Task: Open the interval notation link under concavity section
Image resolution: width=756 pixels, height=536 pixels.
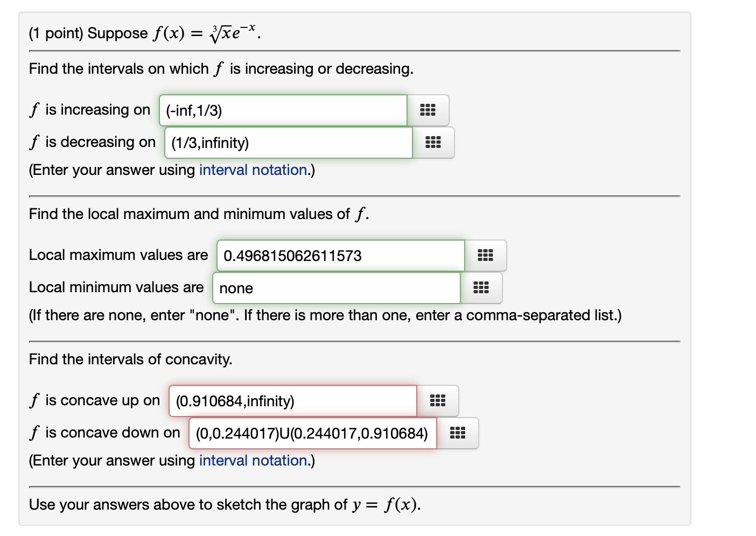Action: [253, 461]
